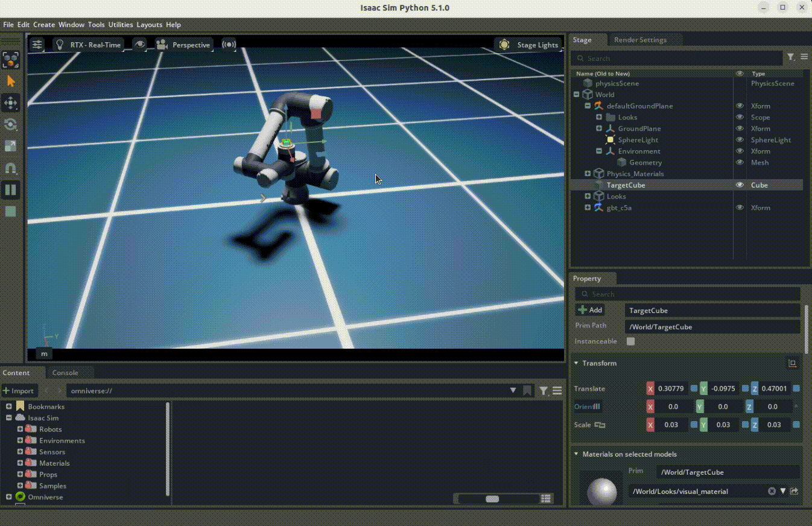The image size is (812, 526).
Task: Select the Scale tool in left toolbar
Action: 11,147
